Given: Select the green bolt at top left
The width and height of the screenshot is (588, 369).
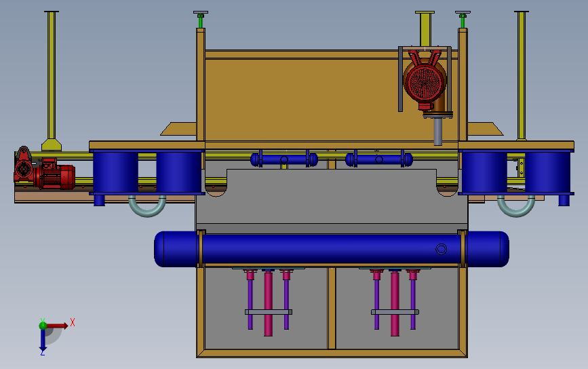Looking at the screenshot, I should pyautogui.click(x=201, y=21).
